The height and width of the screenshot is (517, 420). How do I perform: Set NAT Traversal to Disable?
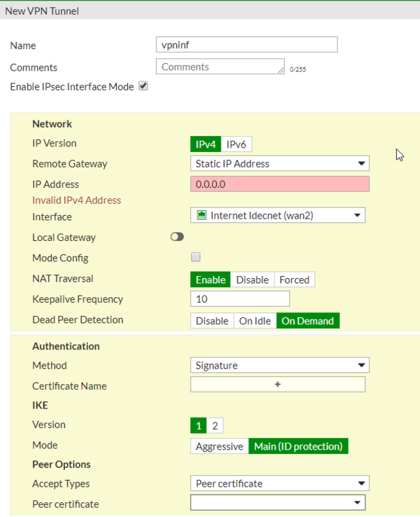(252, 280)
